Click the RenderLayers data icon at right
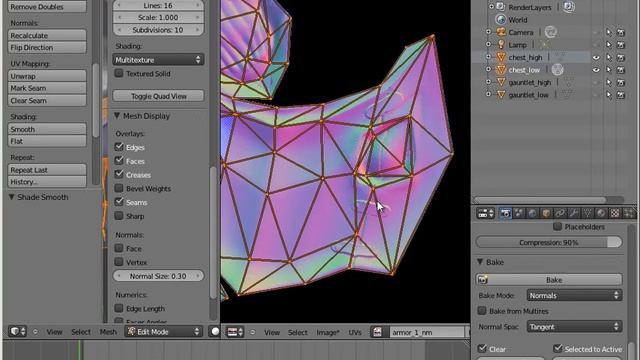Screen dimensions: 640x360 [x=569, y=7]
